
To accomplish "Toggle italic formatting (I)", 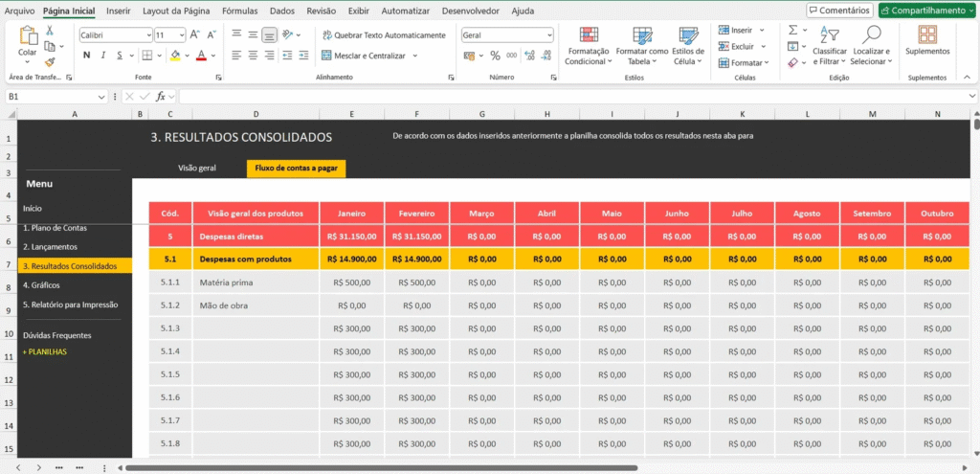I will 104,56.
